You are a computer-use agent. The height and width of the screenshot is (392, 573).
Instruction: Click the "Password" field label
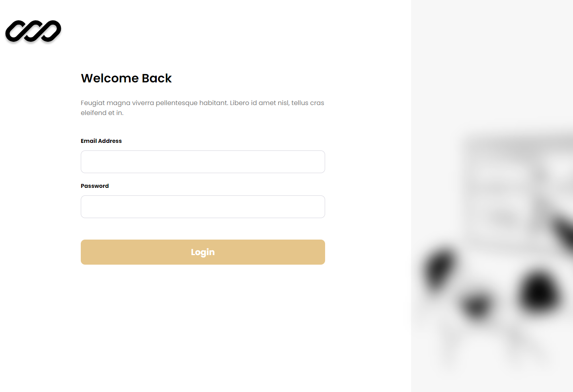[x=95, y=186]
